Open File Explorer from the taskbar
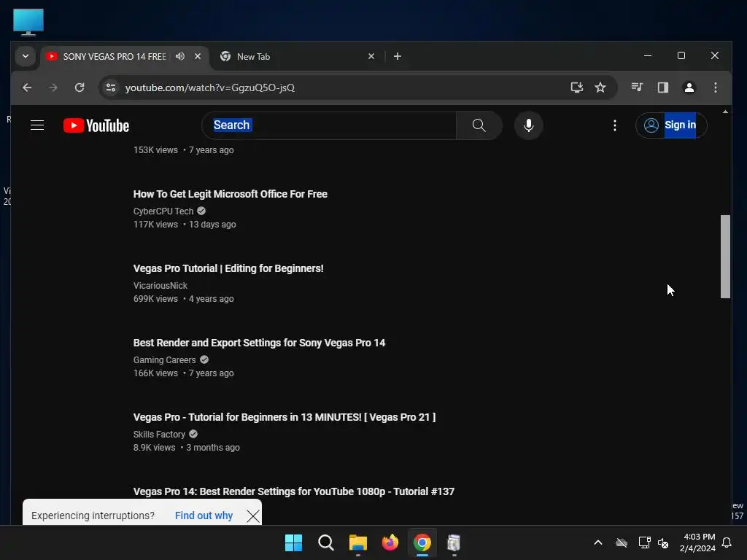Screen dimensions: 747x560 click(357, 542)
